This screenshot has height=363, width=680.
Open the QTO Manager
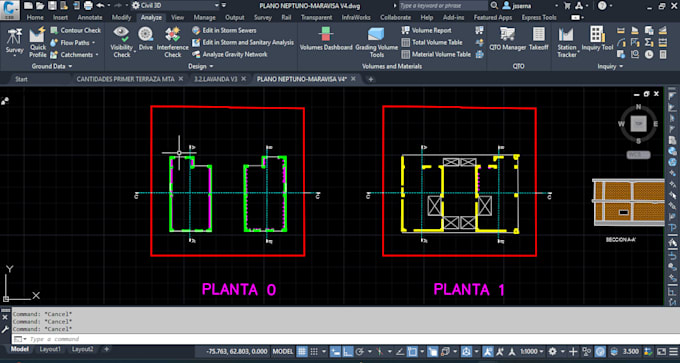pos(507,39)
